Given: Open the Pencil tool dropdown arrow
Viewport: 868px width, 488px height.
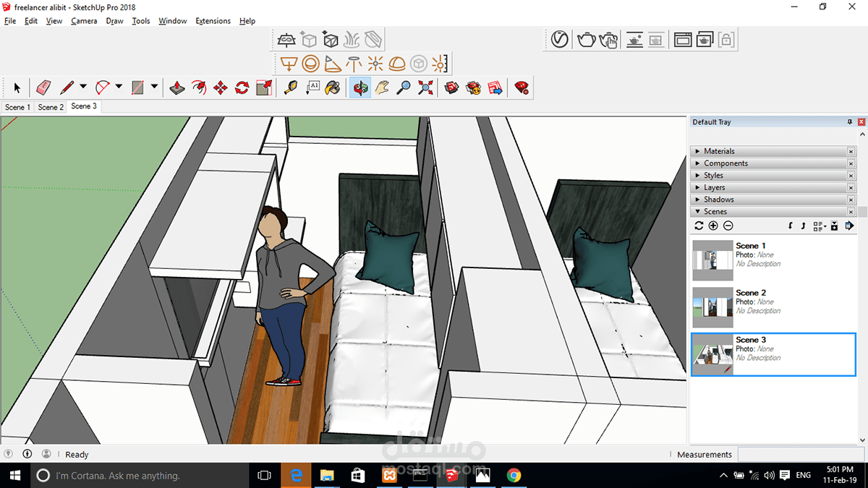Looking at the screenshot, I should (83, 87).
